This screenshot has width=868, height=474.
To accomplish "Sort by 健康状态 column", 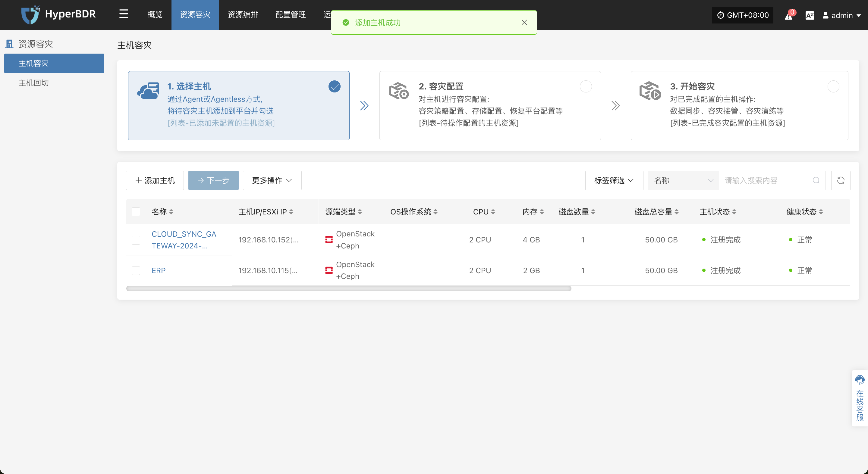I will coord(821,212).
